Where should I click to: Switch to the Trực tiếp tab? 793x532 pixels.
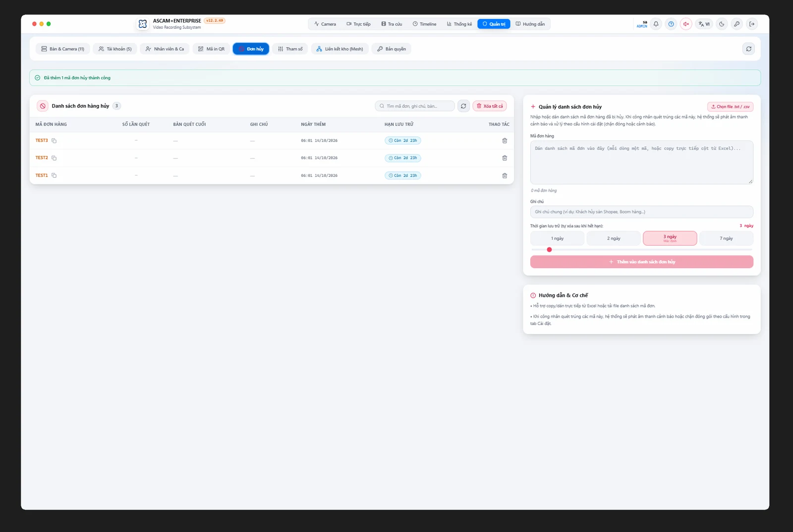(358, 24)
